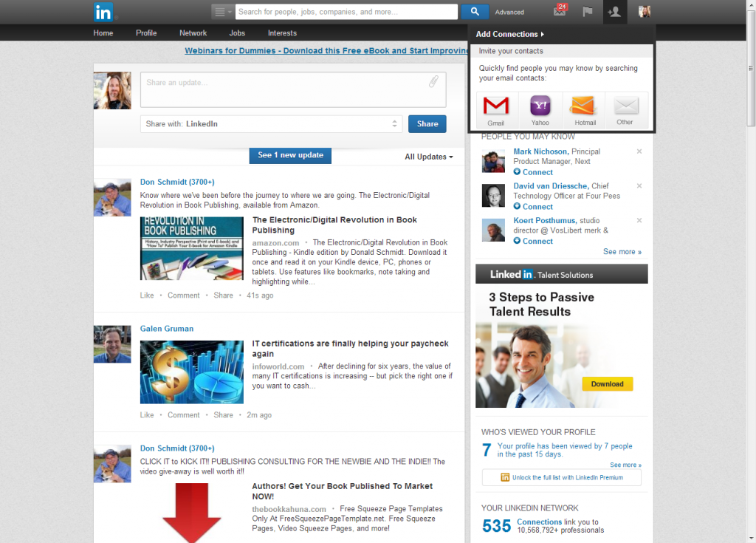The height and width of the screenshot is (543, 756).
Task: Click the top search input field
Action: point(346,12)
